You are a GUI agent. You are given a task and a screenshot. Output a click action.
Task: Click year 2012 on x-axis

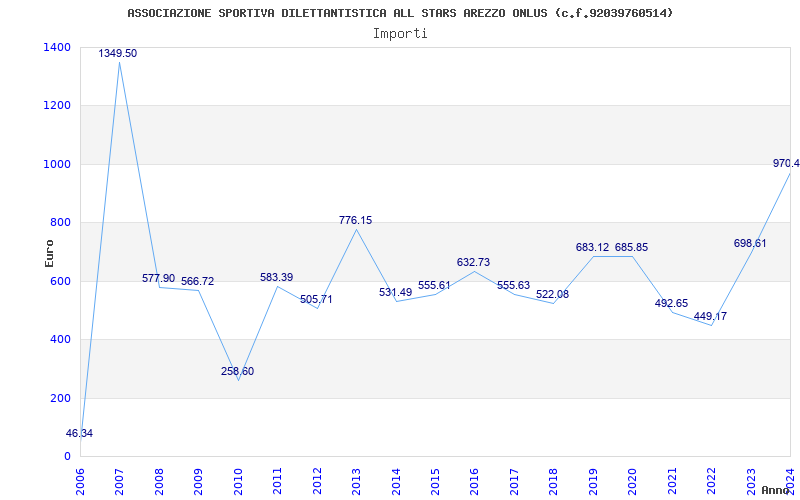coord(317,481)
